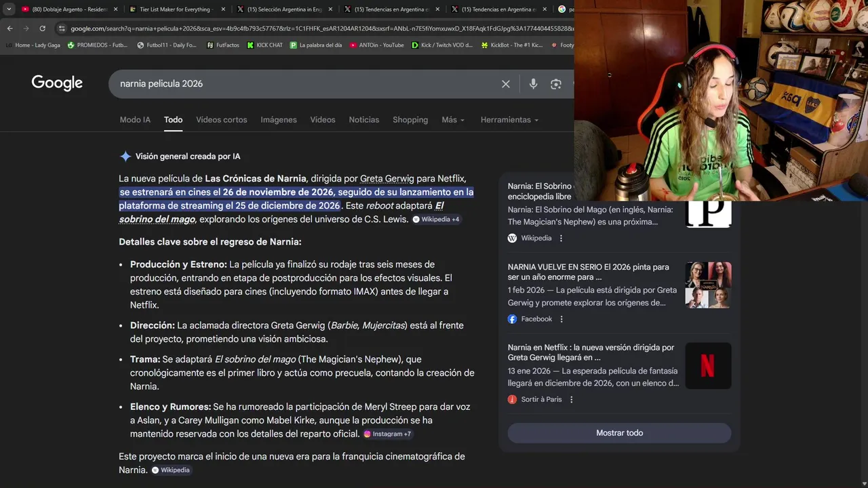The image size is (868, 488).
Task: Open the Facebook result thumbnail
Action: [x=708, y=285]
